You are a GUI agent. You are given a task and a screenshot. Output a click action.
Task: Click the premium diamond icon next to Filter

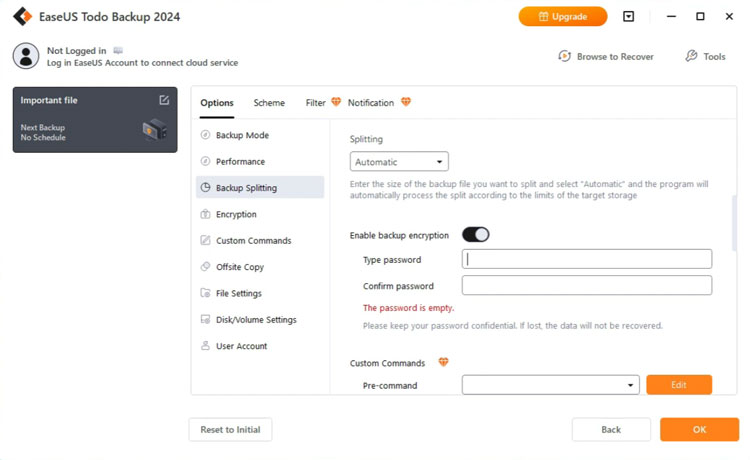[336, 102]
